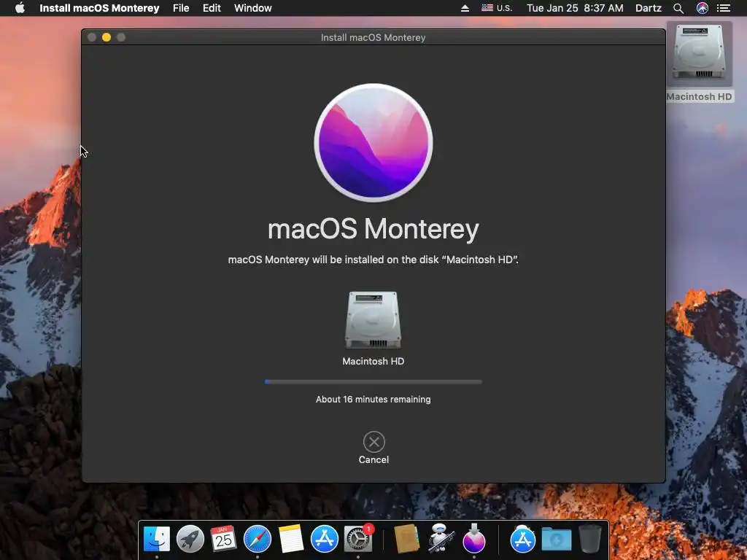Image resolution: width=747 pixels, height=560 pixels.
Task: Activate Siri from menu bar
Action: [703, 8]
